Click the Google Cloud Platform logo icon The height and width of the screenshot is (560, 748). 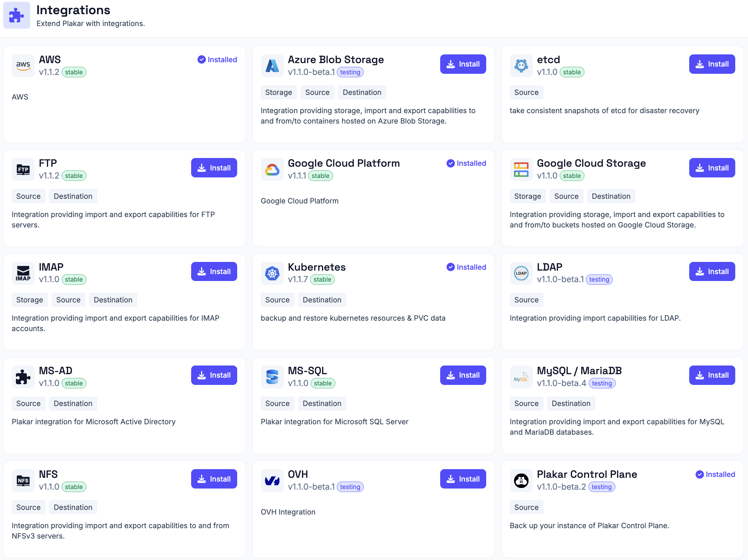(x=272, y=169)
